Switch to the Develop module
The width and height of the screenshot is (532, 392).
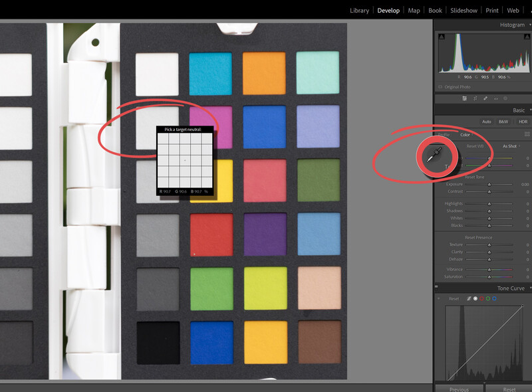[x=388, y=11]
